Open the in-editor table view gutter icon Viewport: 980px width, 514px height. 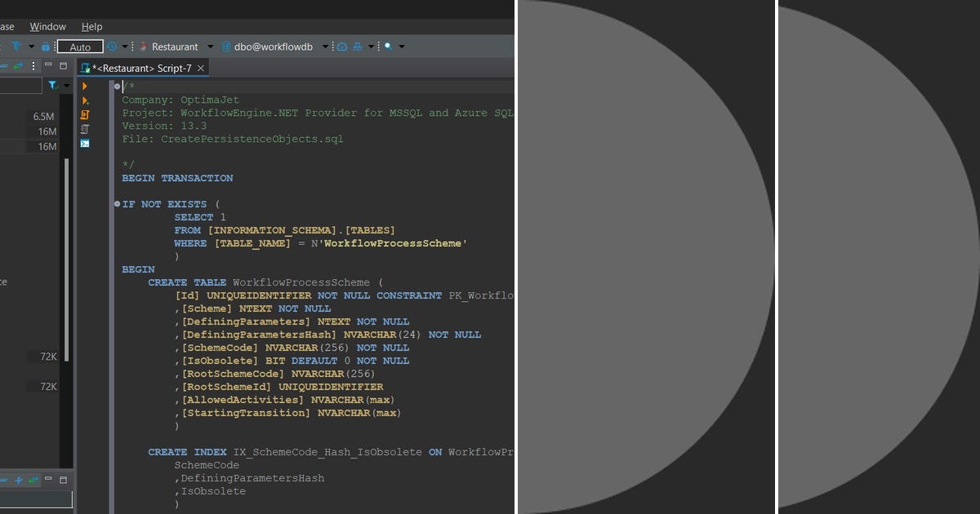point(84,129)
